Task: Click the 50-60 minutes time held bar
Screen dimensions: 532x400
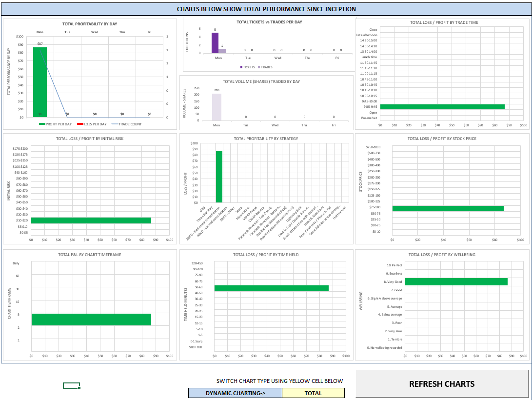Action: click(272, 288)
